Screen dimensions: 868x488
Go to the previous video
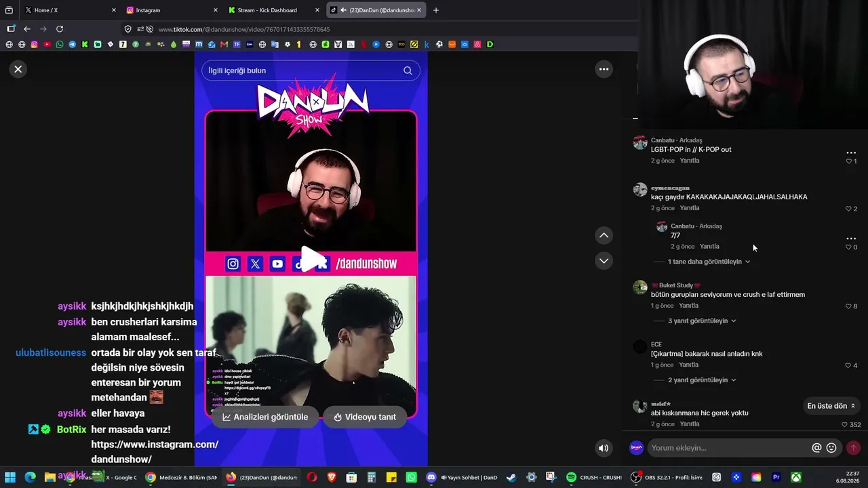[x=604, y=235]
